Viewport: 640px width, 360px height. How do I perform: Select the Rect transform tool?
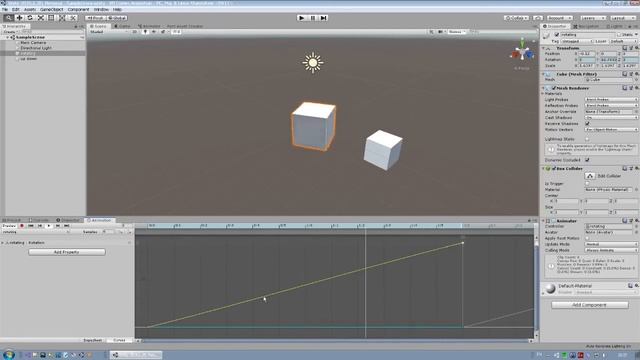[x=51, y=18]
